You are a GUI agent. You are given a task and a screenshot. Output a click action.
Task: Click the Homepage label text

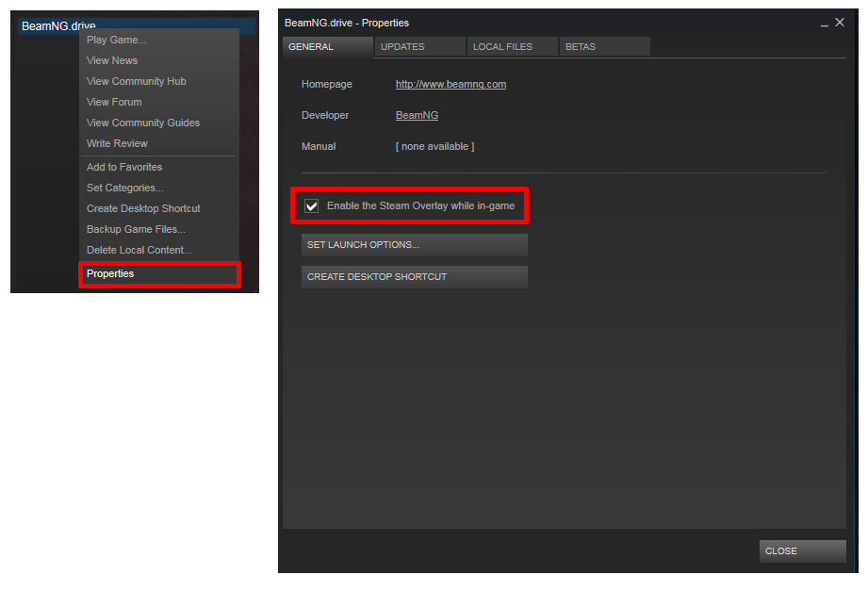point(327,84)
